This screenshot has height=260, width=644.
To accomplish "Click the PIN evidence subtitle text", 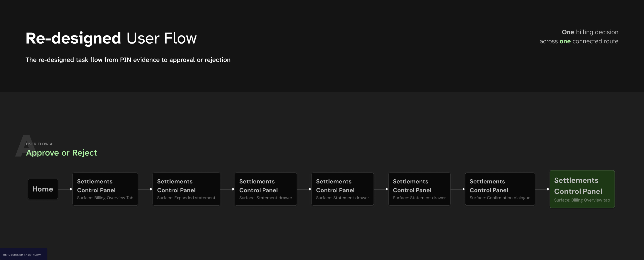I will click(128, 60).
